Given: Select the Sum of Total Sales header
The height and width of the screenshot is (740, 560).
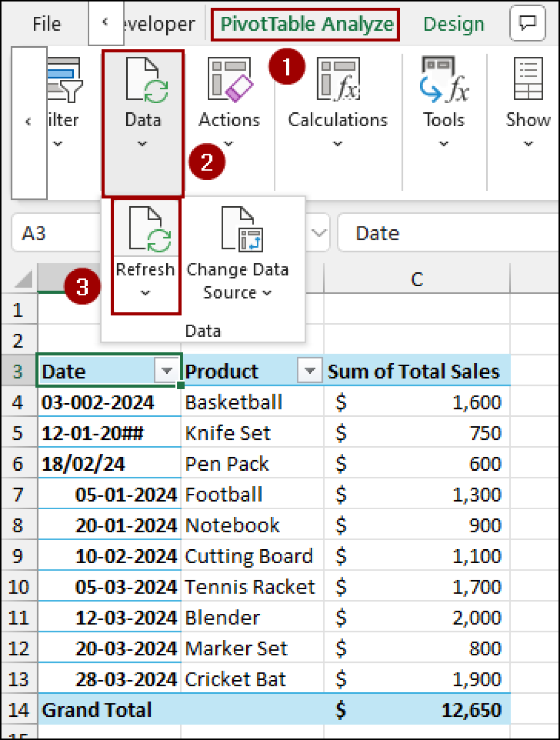Looking at the screenshot, I should click(x=417, y=370).
